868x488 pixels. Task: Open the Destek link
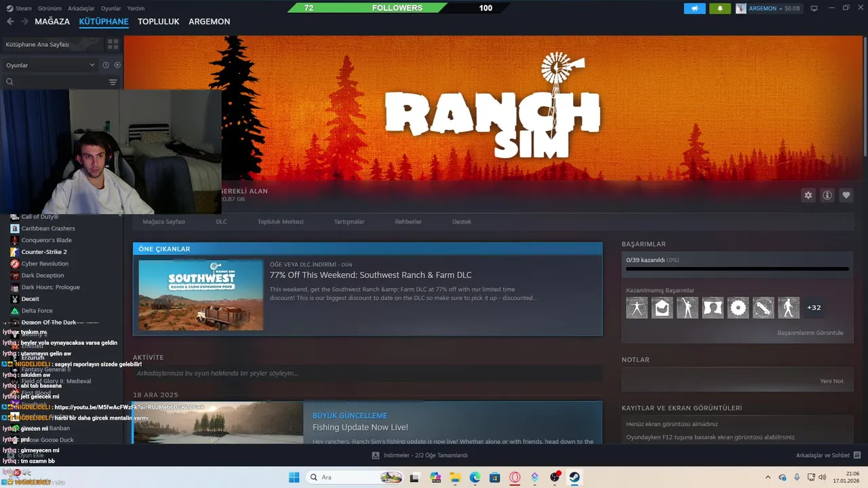coord(462,222)
